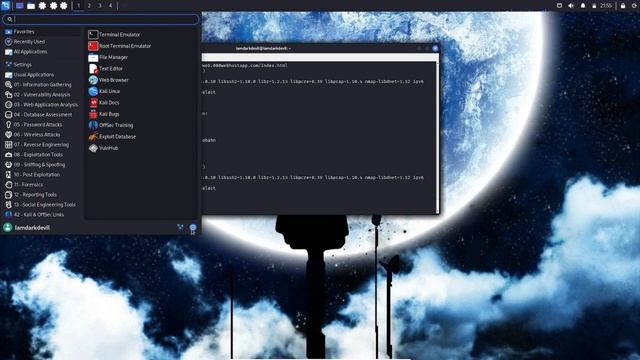This screenshot has height=360, width=640.
Task: Open the file manager panel launcher
Action: point(31,6)
